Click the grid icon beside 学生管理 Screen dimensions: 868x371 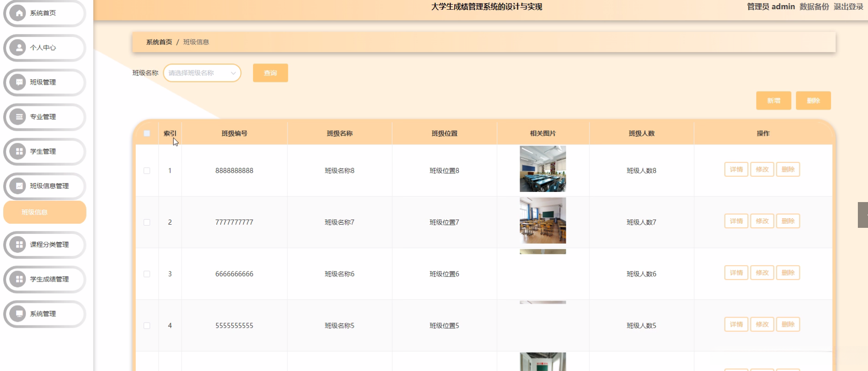[18, 151]
